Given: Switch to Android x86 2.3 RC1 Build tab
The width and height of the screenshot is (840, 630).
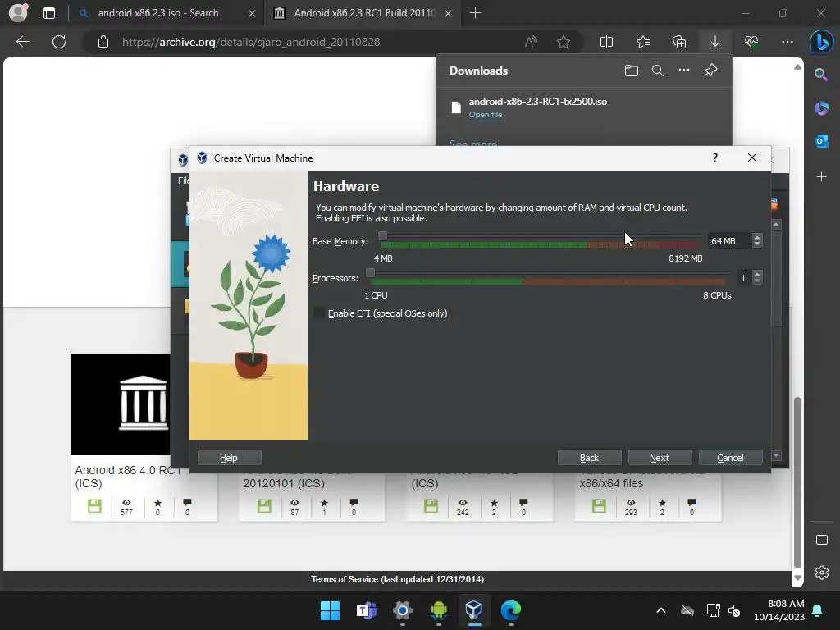Looking at the screenshot, I should click(x=364, y=13).
